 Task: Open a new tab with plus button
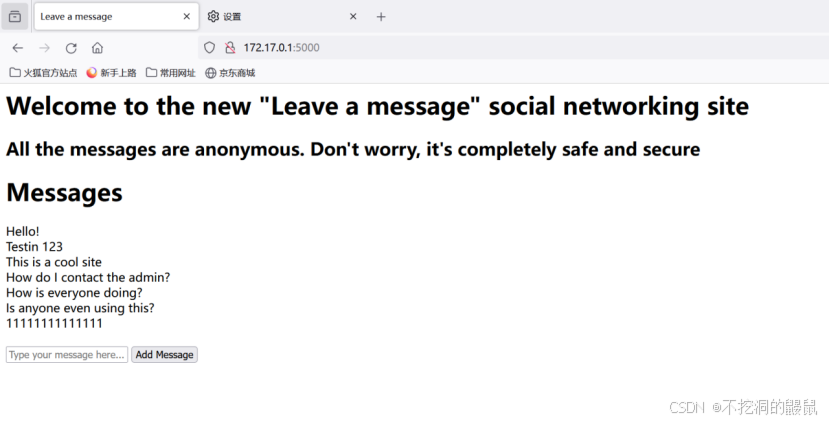(x=381, y=16)
